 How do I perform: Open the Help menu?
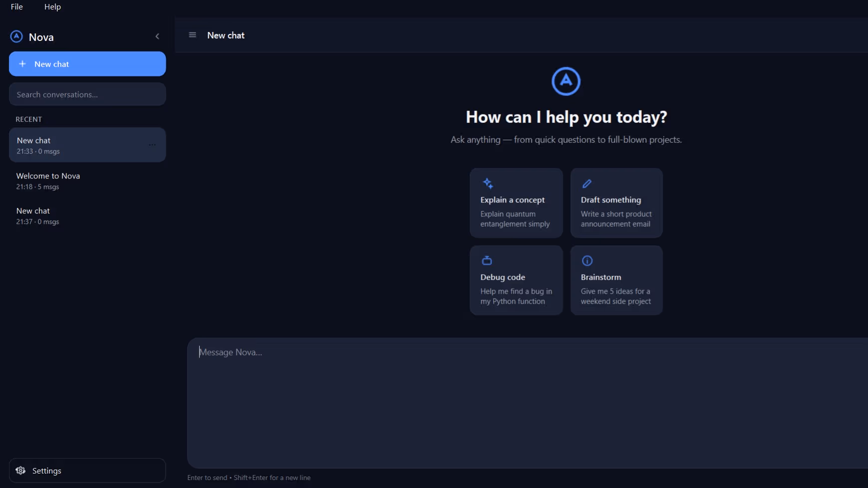52,6
